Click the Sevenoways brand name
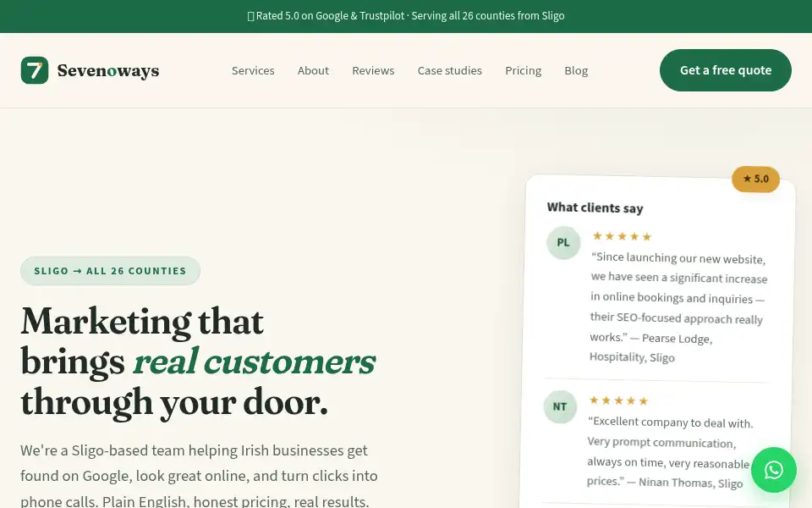Image resolution: width=812 pixels, height=508 pixels. tap(108, 70)
